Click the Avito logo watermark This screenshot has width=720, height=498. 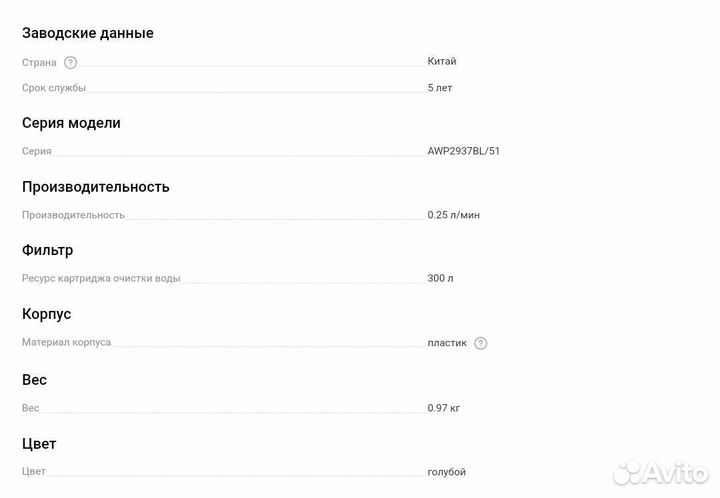[x=660, y=472]
